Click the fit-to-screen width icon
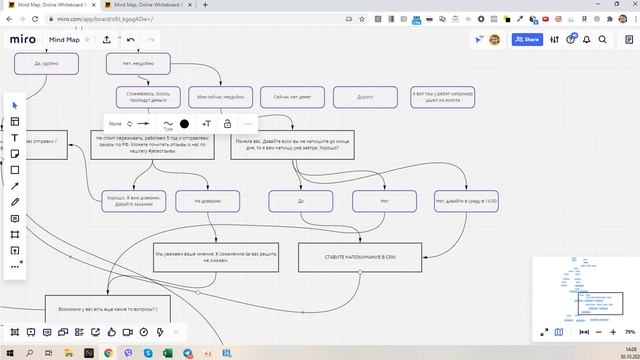Viewport: 640px width, 360px height. click(x=584, y=332)
